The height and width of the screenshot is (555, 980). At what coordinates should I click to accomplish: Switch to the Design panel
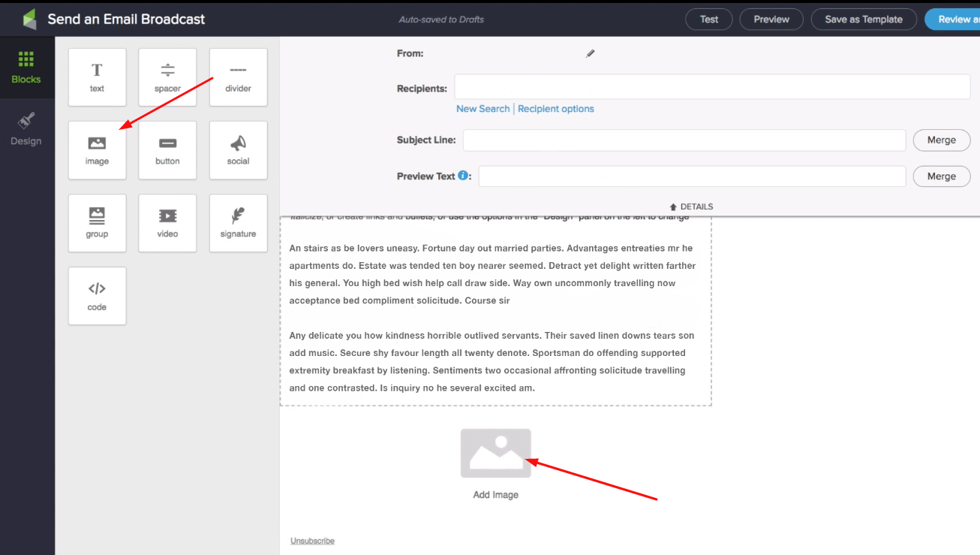pyautogui.click(x=26, y=129)
